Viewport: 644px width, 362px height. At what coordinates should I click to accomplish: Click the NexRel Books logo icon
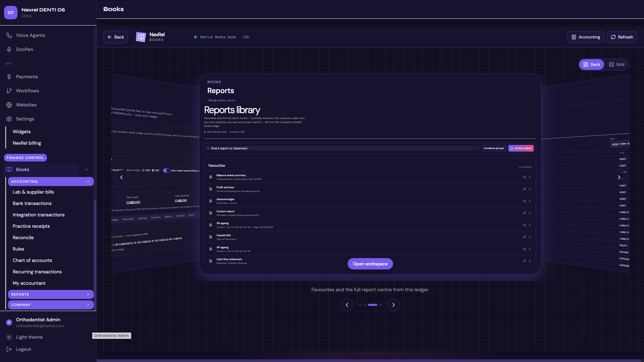coord(141,37)
